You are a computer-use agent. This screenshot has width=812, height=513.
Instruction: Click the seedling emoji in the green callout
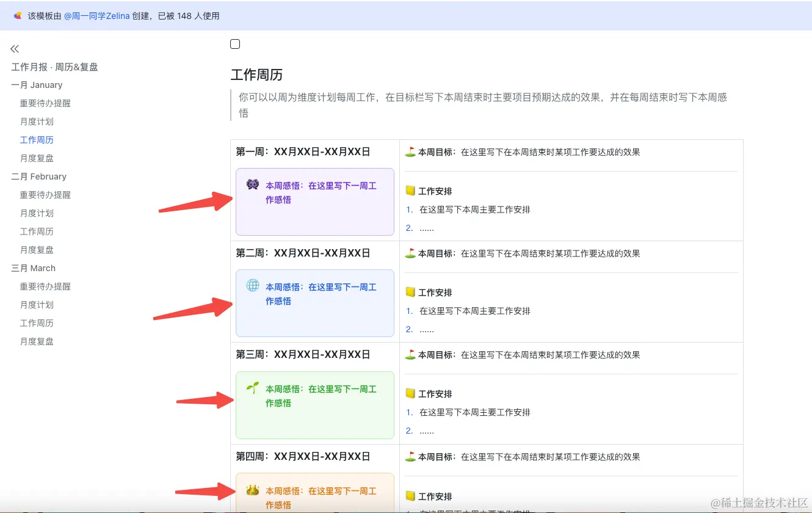point(253,388)
